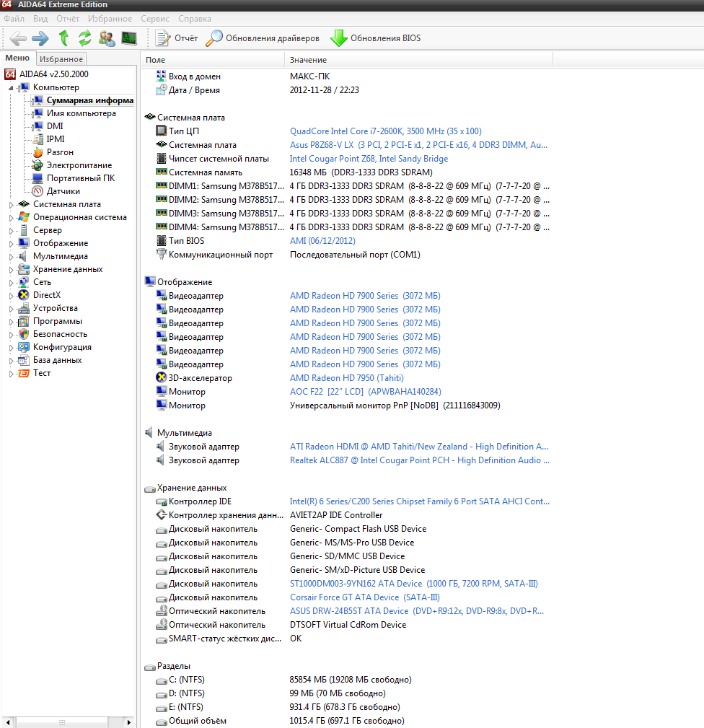
Task: Select the Тип ЦП row icon
Action: (x=161, y=131)
